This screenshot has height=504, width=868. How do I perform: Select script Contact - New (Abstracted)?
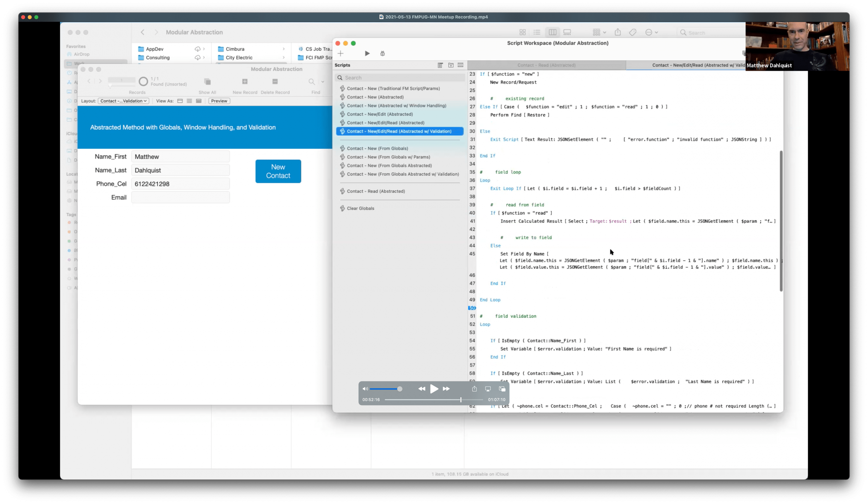click(x=375, y=97)
